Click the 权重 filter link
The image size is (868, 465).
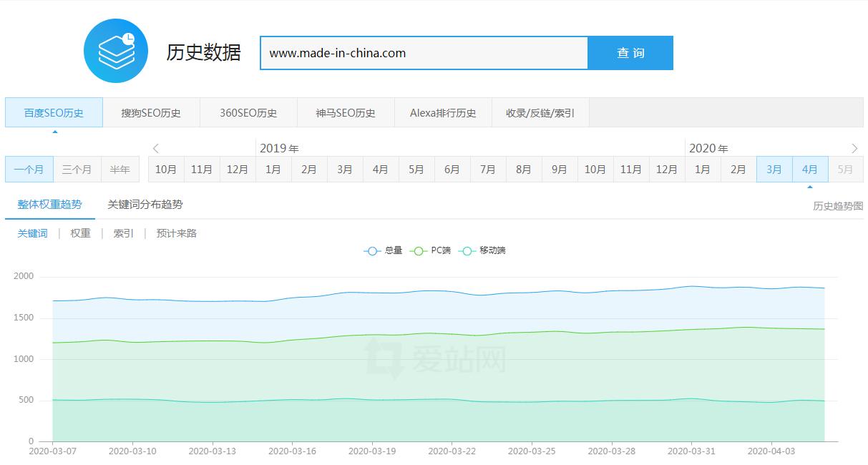79,232
